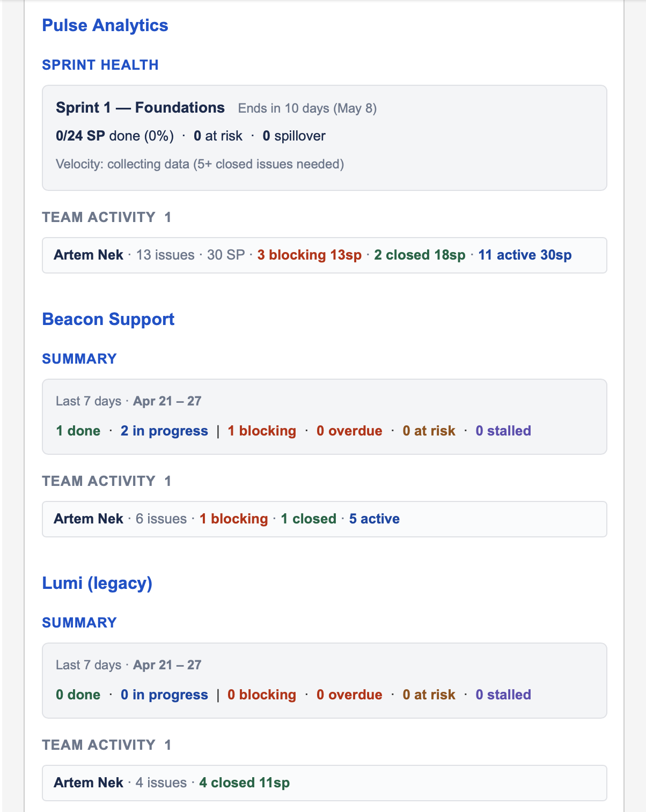Click the 0 spillover sprint stat
This screenshot has height=812, width=646.
(294, 136)
